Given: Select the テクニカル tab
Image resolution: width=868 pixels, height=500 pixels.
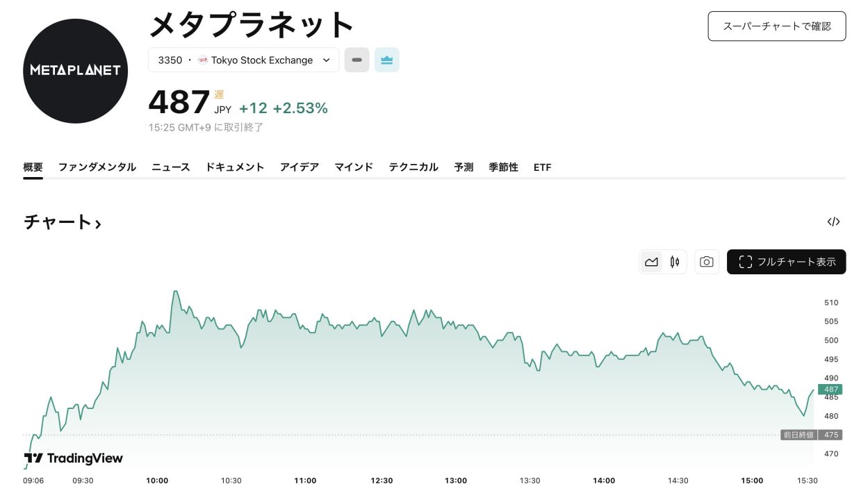Looking at the screenshot, I should [413, 167].
